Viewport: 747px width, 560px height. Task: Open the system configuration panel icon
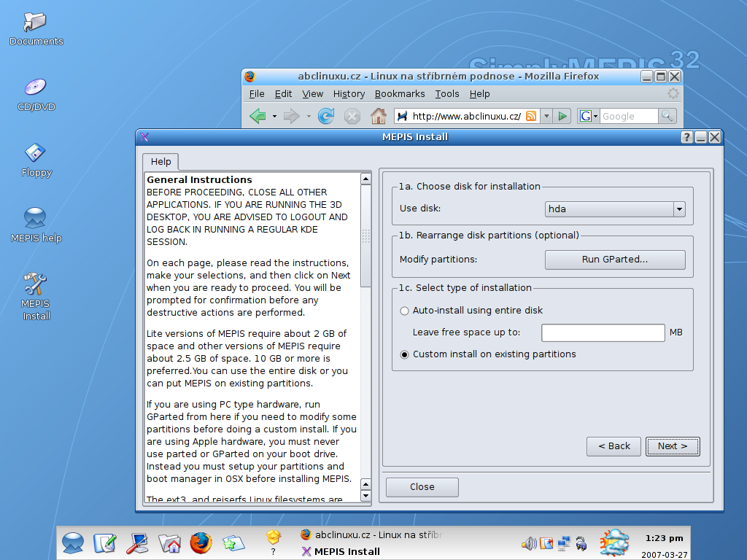coord(137,543)
